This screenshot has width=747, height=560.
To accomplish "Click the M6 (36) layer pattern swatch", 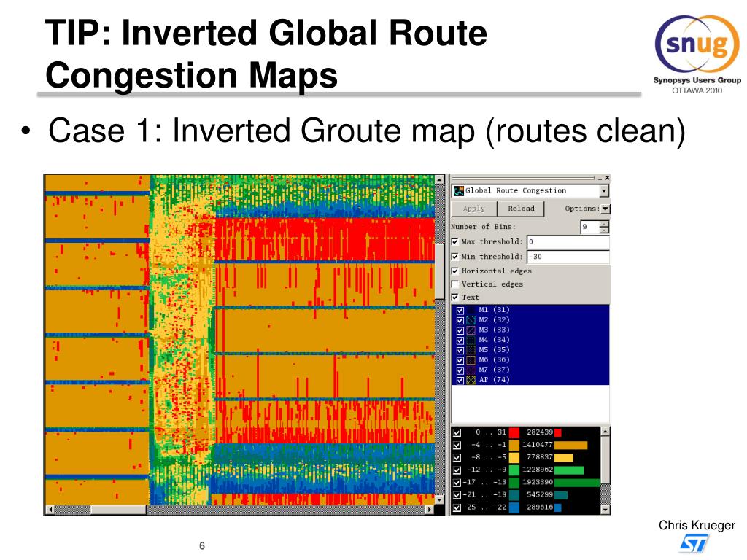I will [x=471, y=360].
